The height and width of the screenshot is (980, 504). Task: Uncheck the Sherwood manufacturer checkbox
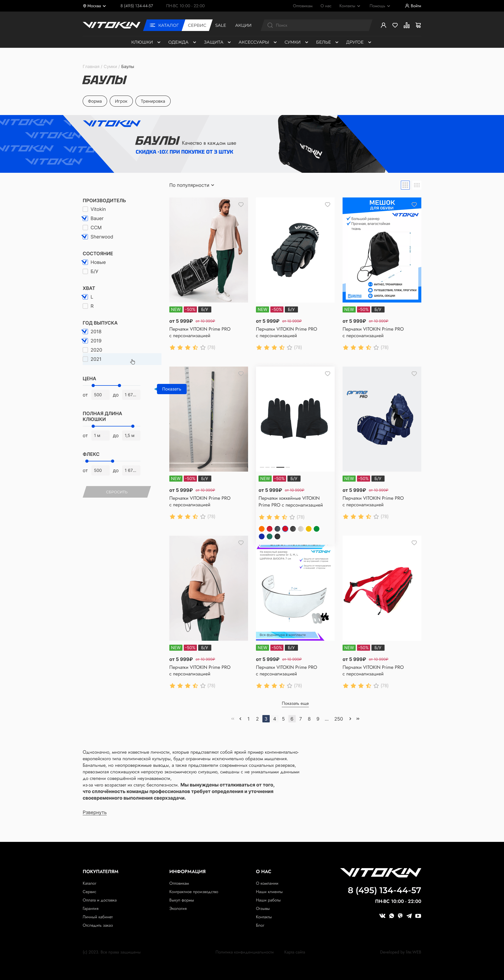tap(85, 237)
